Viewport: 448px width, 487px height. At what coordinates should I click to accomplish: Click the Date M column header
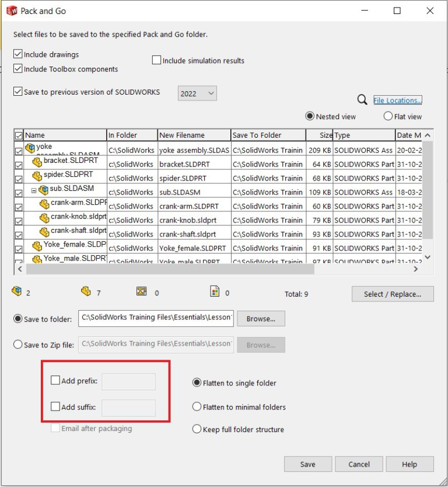click(408, 135)
